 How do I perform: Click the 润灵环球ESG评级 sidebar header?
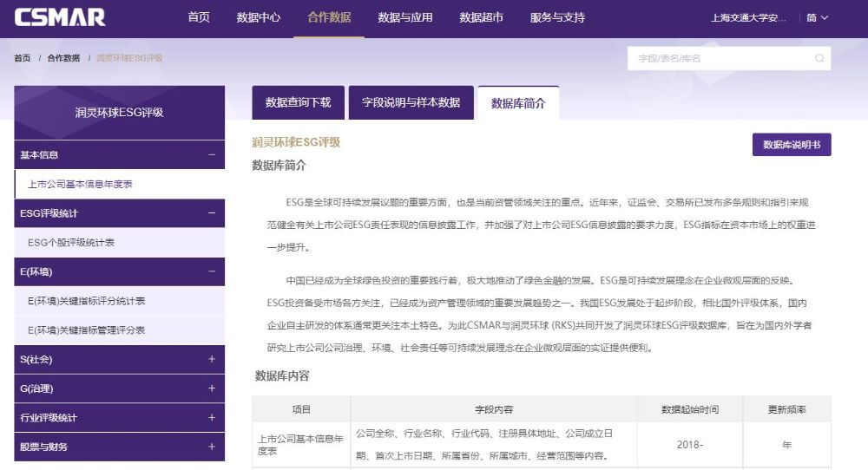119,112
